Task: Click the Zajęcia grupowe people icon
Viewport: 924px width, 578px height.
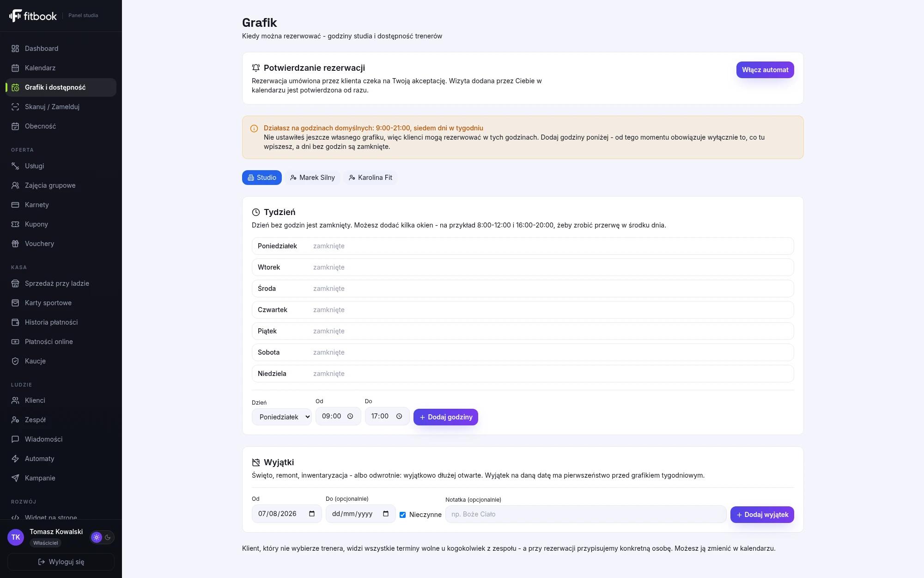Action: point(15,185)
